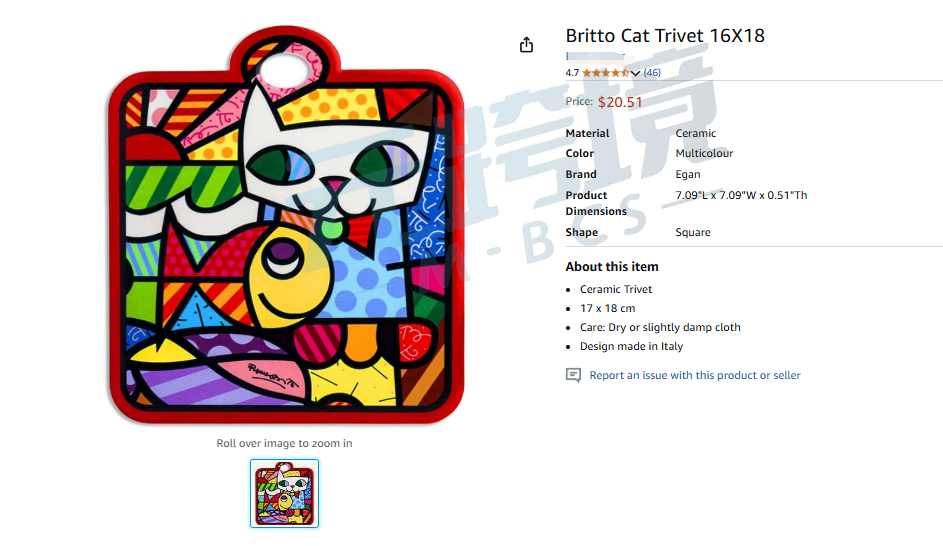943x546 pixels.
Task: Open the (46) customer reviews link
Action: coord(652,73)
